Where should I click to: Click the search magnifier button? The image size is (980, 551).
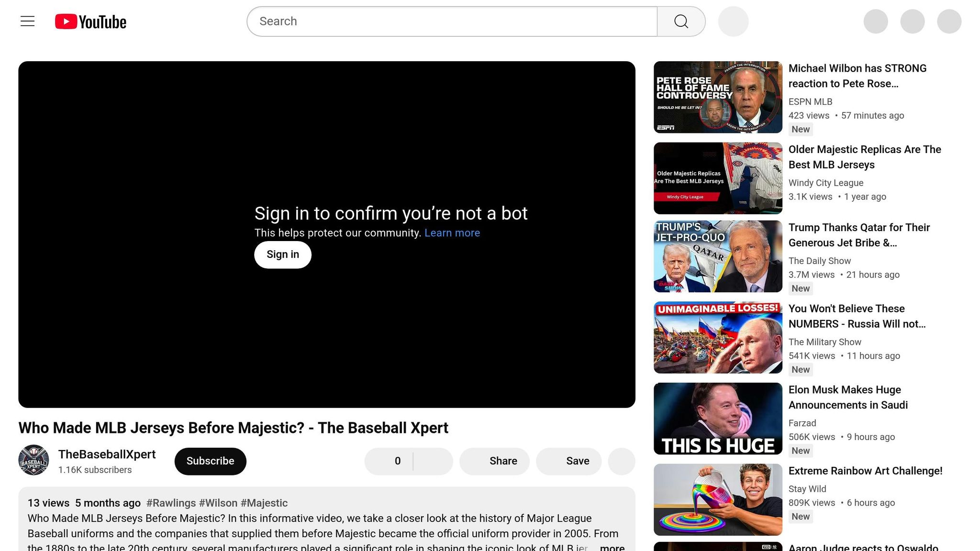(x=681, y=22)
